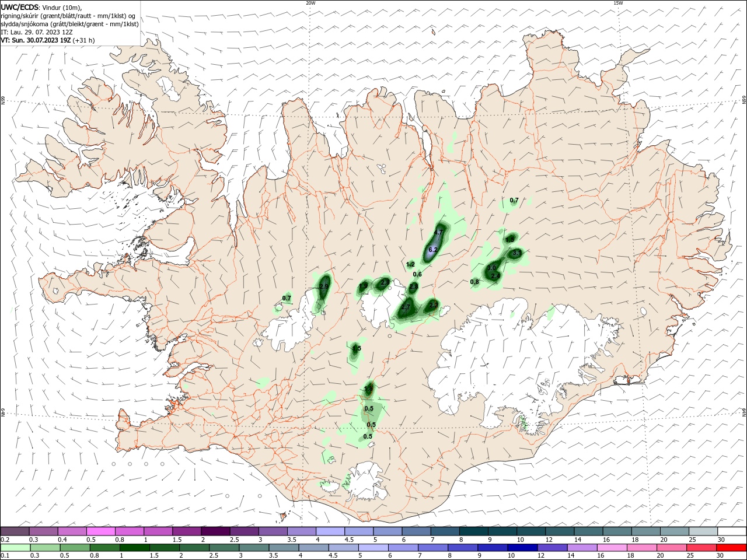Click the 20W longitude label
The image size is (747, 560).
310,3
